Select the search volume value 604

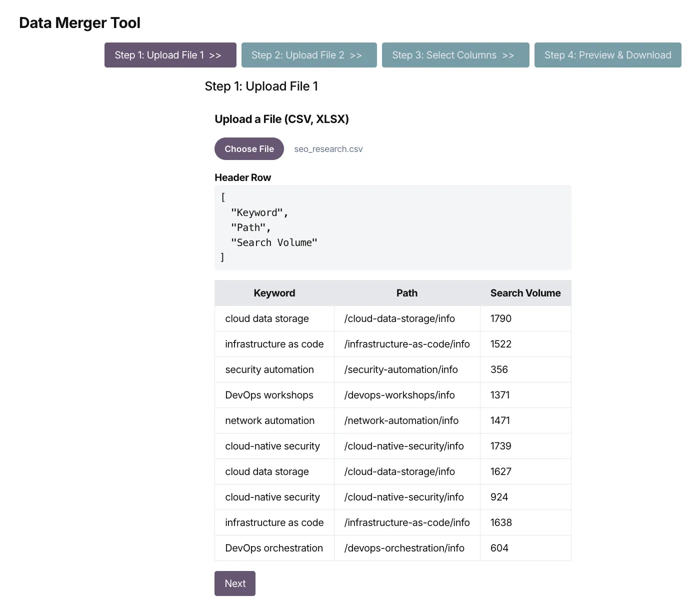coord(525,548)
